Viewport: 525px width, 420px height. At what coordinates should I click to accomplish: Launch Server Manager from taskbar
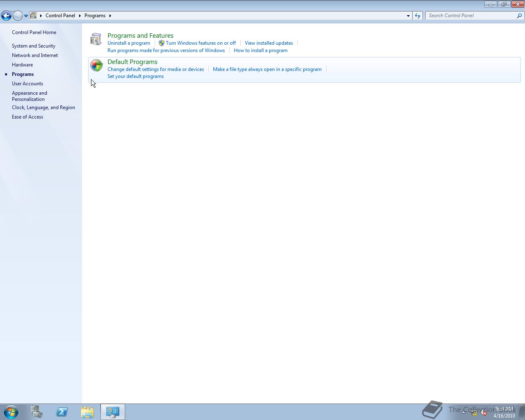coord(37,412)
